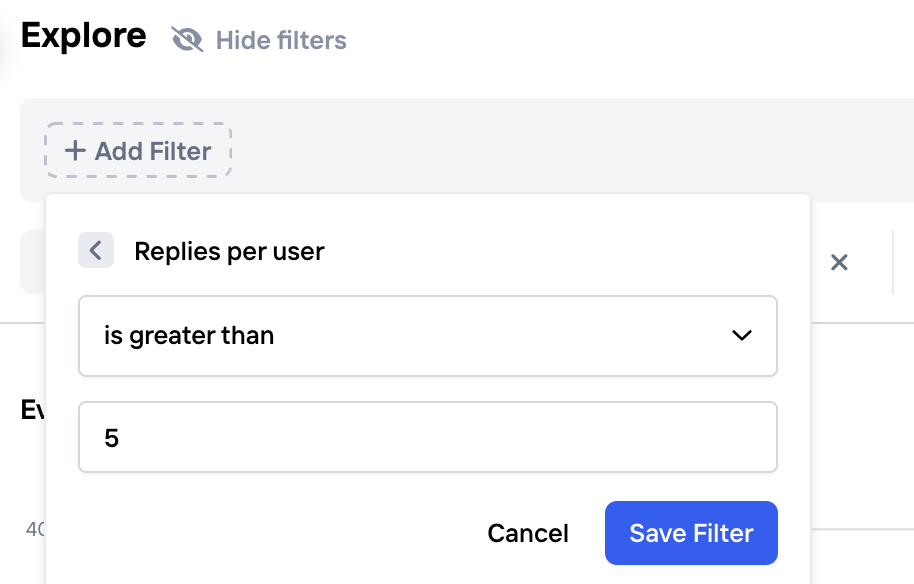The width and height of the screenshot is (914, 584).
Task: Select the Explore page heading
Action: 84,36
